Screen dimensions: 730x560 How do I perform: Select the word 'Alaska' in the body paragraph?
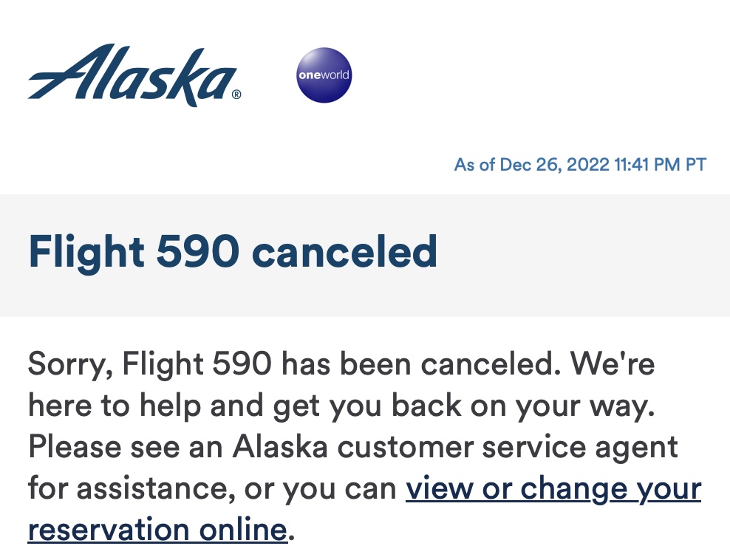[280, 446]
